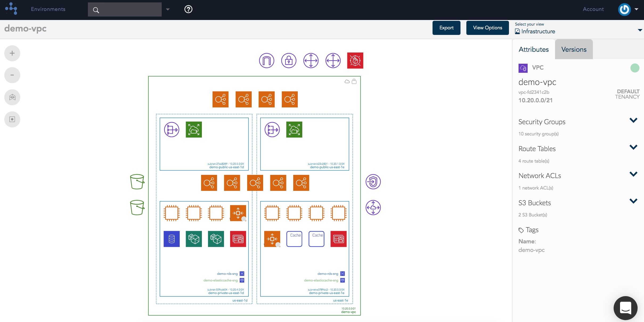Expand the S3 Buckets section
This screenshot has width=644, height=322.
click(633, 201)
